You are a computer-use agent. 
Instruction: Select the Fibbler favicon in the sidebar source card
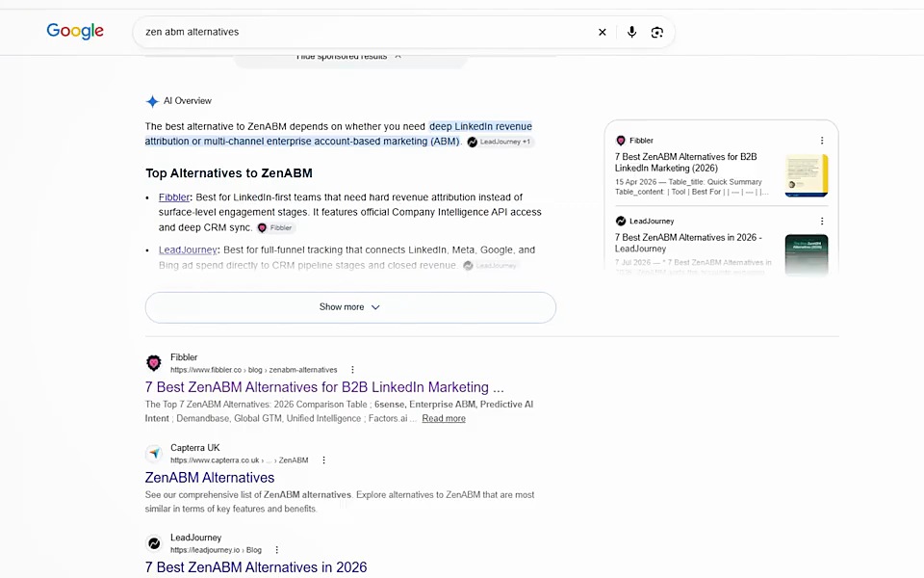click(x=621, y=141)
